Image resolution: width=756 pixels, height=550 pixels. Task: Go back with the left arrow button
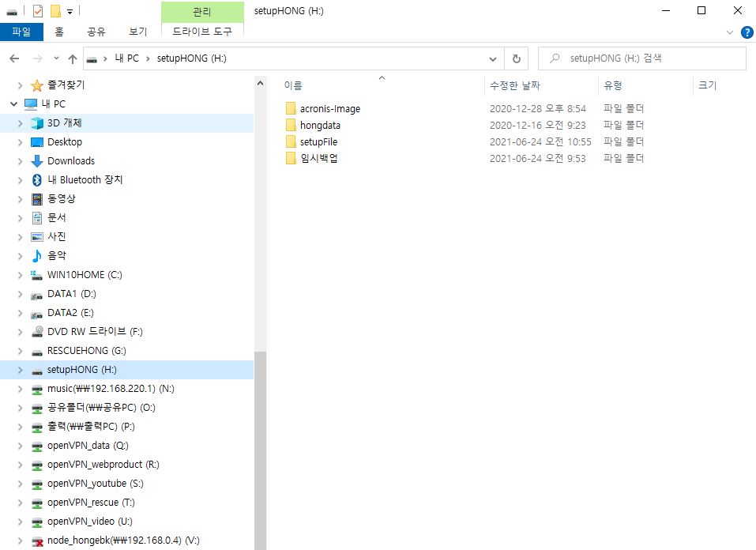(x=14, y=58)
